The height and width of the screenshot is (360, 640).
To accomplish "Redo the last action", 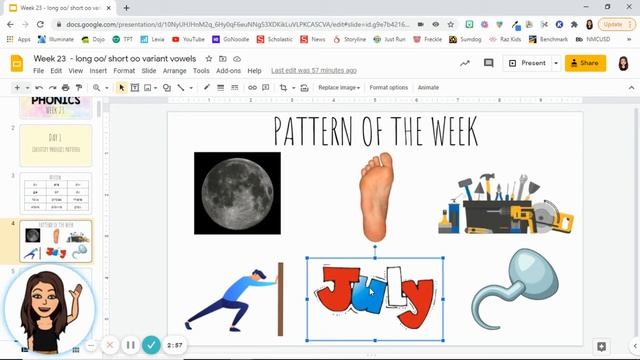I will point(52,88).
